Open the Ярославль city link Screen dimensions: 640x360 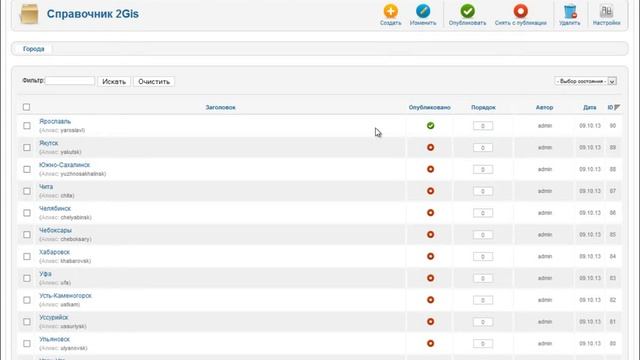click(55, 121)
